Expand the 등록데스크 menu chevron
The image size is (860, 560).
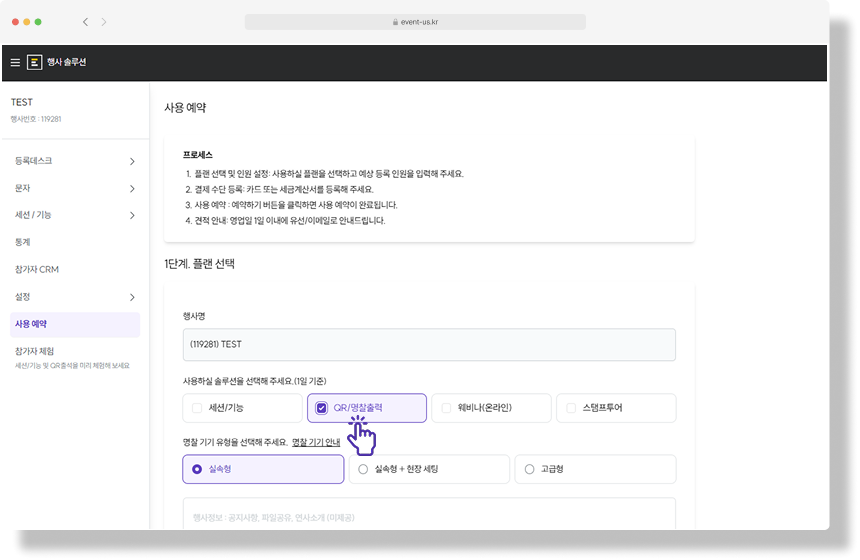tap(132, 161)
